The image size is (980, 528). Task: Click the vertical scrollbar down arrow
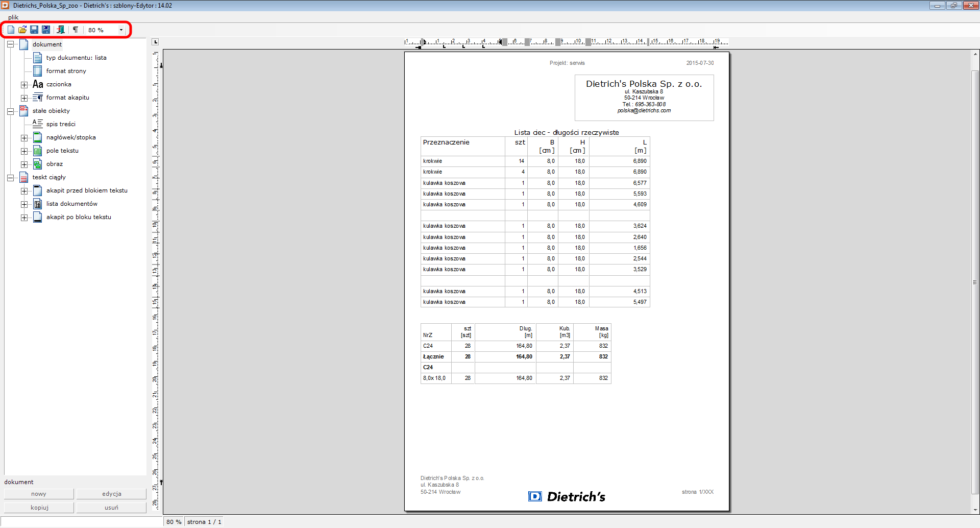975,510
